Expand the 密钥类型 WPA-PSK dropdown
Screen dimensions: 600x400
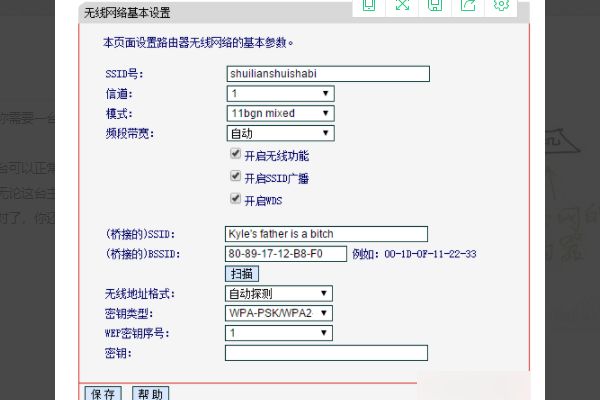click(279, 313)
